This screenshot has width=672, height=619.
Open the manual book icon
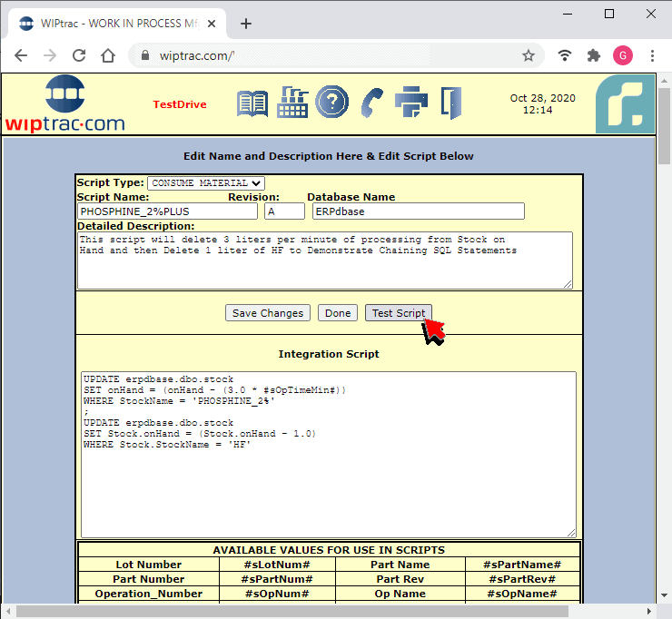tap(252, 103)
